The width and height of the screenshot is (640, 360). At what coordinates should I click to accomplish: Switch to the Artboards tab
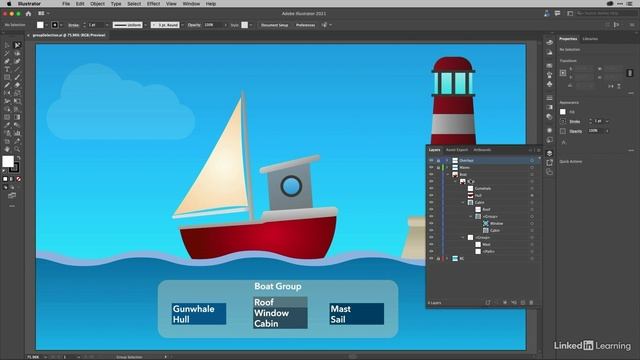482,150
